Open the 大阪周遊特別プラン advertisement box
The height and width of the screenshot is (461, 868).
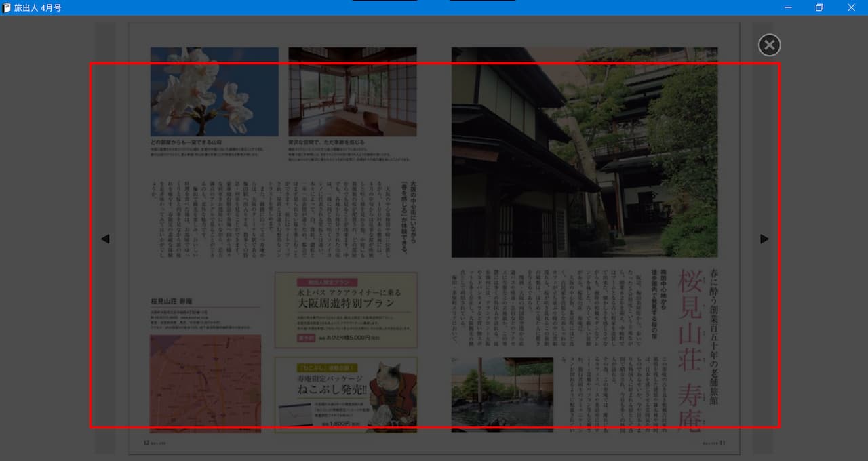(346, 308)
